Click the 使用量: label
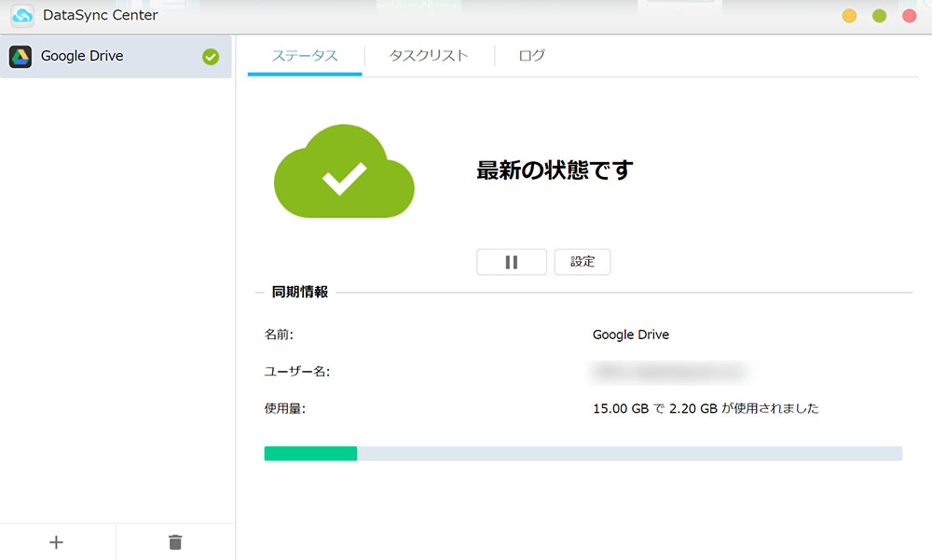This screenshot has height=560, width=932. 284,408
